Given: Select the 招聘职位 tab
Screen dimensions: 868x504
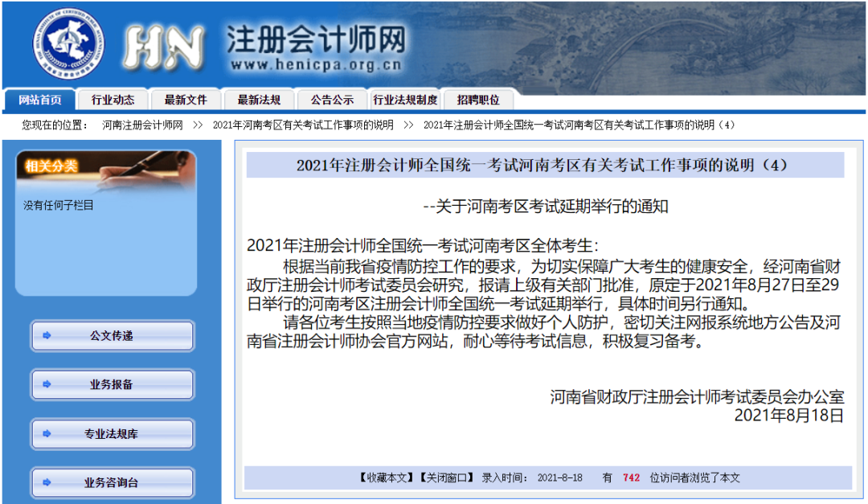Looking at the screenshot, I should coord(478,100).
